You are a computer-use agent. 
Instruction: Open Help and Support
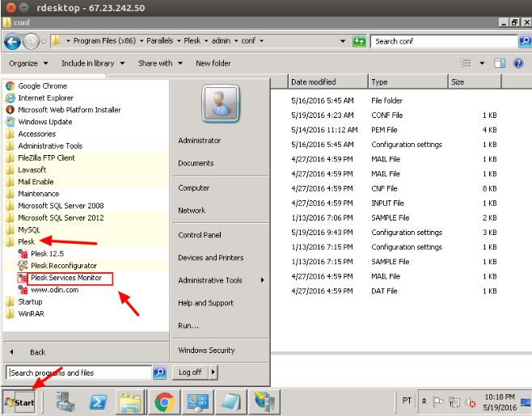pyautogui.click(x=205, y=303)
